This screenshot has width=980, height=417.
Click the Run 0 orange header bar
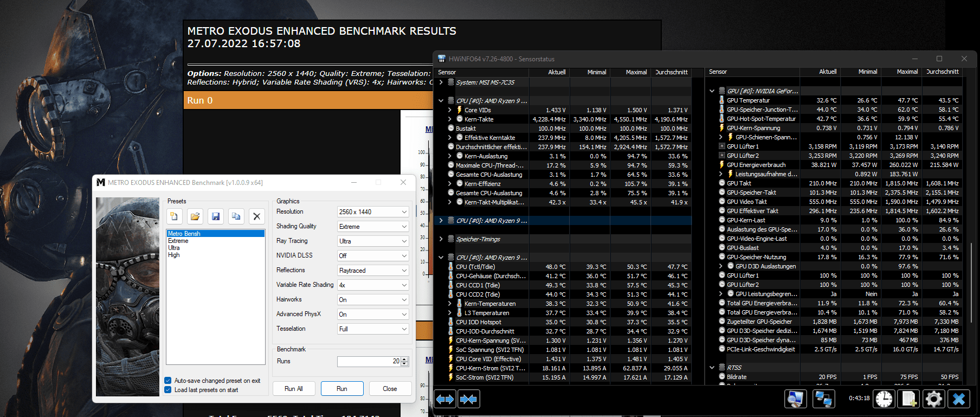point(309,100)
